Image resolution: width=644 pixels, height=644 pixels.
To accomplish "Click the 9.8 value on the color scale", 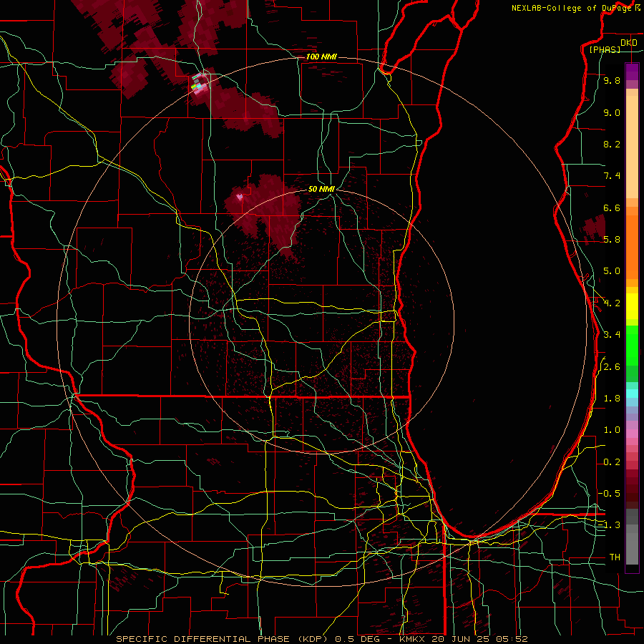I will (612, 81).
